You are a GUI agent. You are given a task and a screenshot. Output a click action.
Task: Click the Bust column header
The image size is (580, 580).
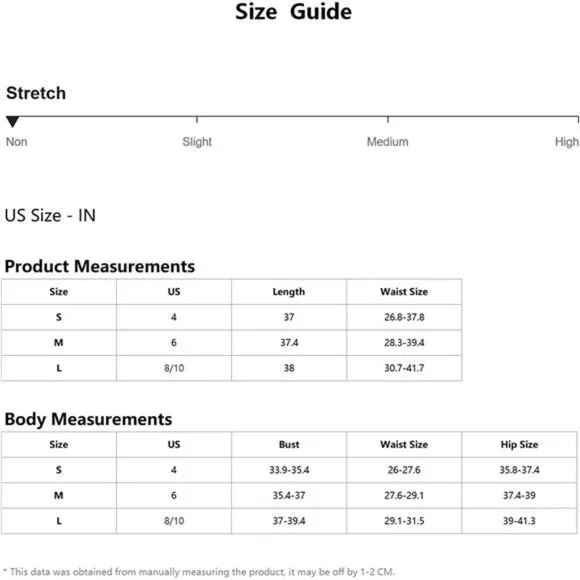[289, 445]
